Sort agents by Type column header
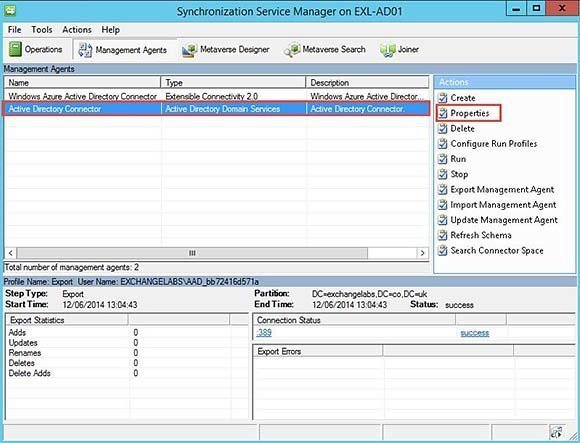The width and height of the screenshot is (580, 443). point(233,82)
